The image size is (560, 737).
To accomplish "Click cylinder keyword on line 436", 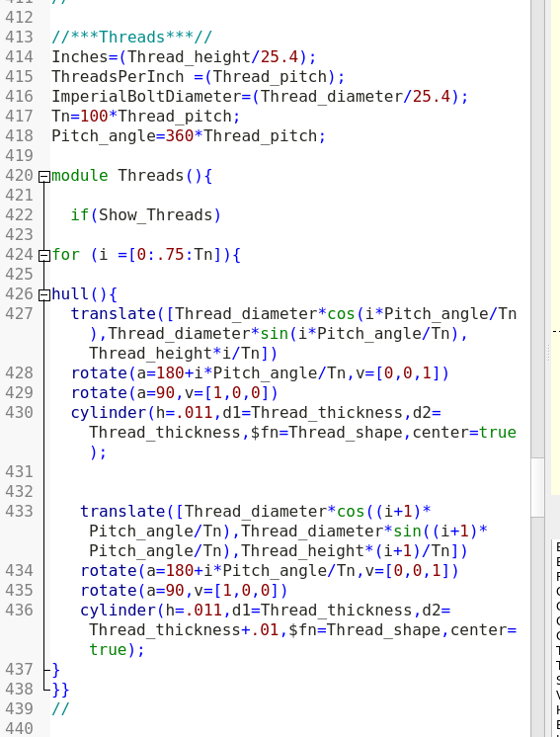I will tap(118, 610).
